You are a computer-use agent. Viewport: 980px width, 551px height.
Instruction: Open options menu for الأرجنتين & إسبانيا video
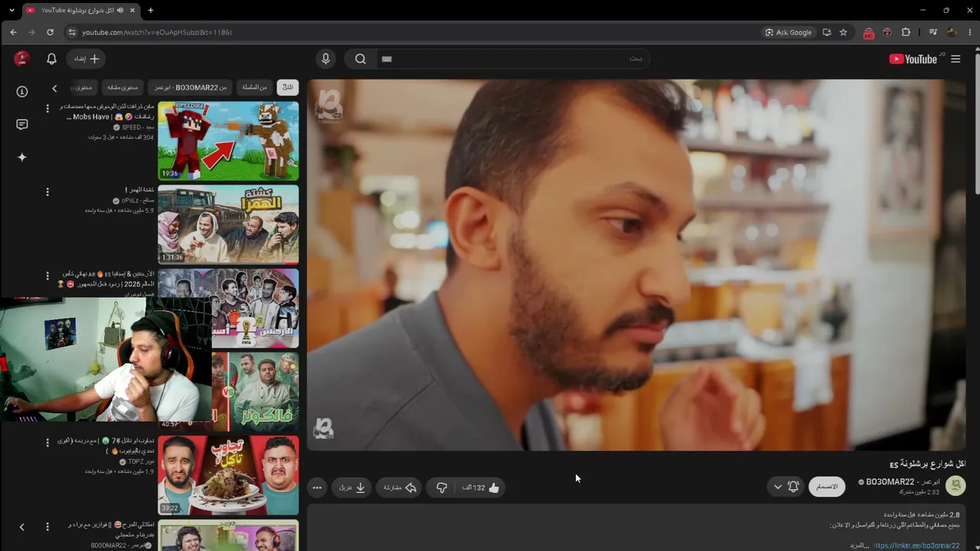(47, 275)
